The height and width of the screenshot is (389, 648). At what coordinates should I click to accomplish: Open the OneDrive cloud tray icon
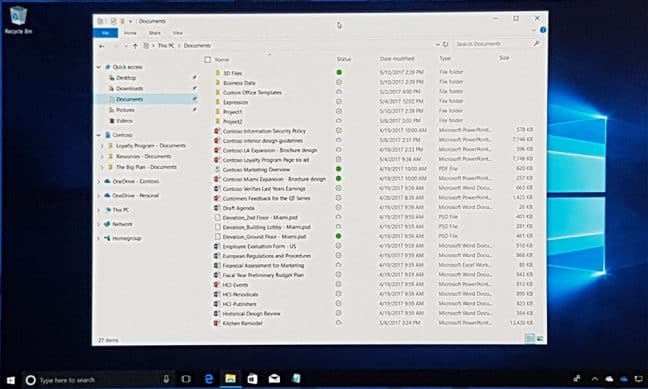(x=609, y=379)
